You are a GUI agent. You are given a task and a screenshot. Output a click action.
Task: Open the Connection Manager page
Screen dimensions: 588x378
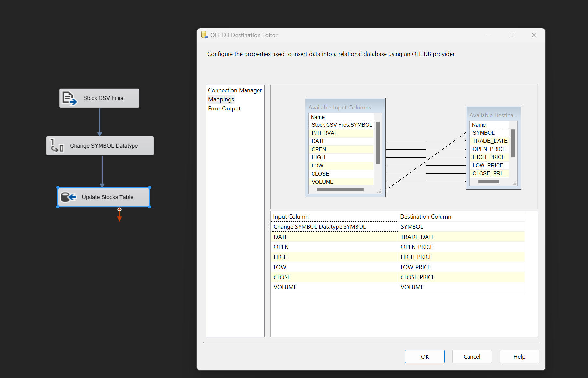(234, 90)
